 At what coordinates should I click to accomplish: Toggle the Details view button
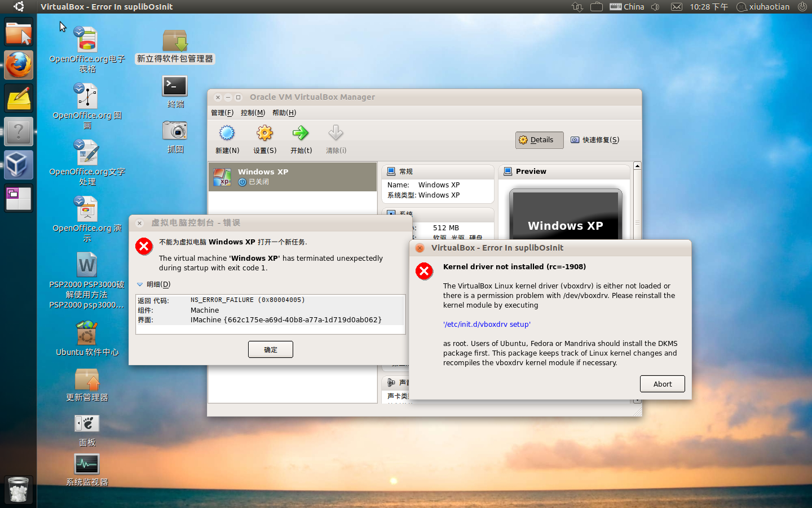(x=539, y=140)
